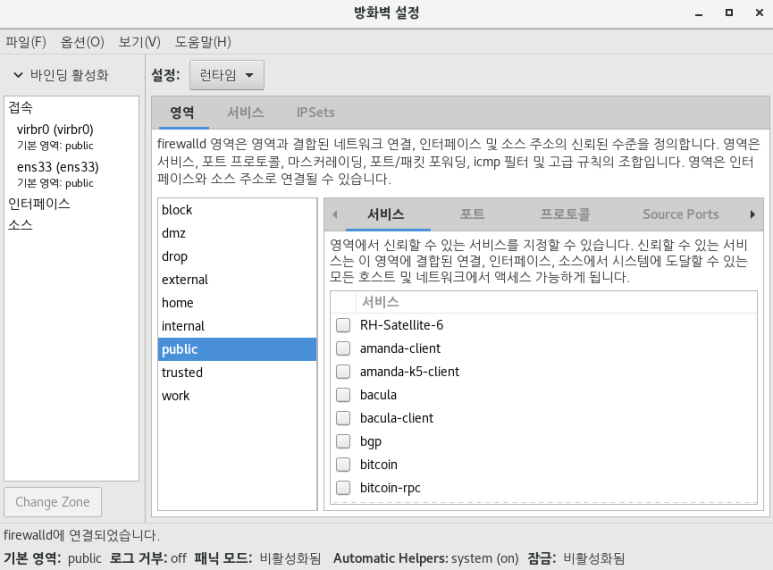Screen dimensions: 773x570
Task: Open the 옵션(O) menu
Action: (x=82, y=42)
